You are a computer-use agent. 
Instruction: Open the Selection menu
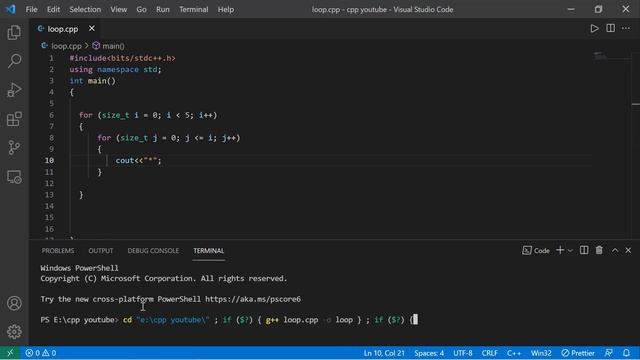tap(85, 9)
